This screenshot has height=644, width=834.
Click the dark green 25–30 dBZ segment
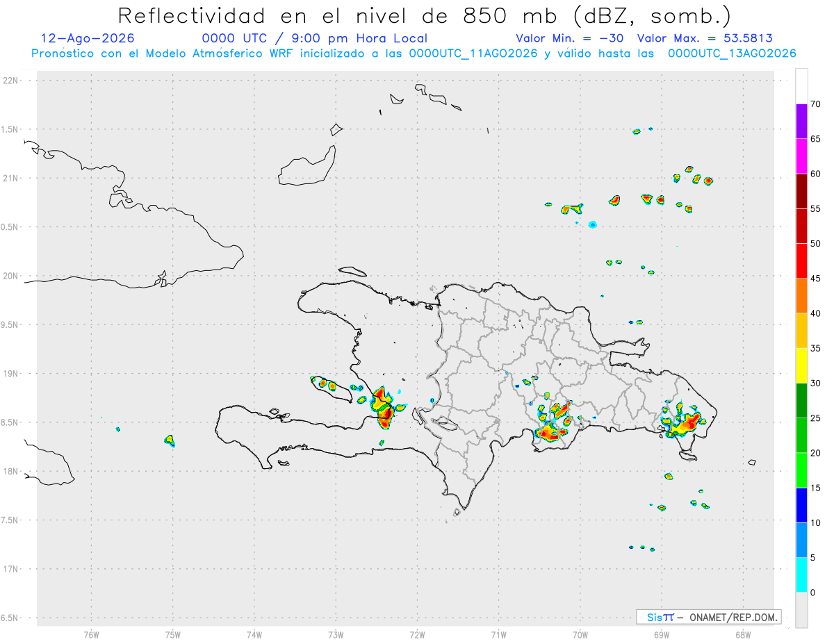[801, 401]
